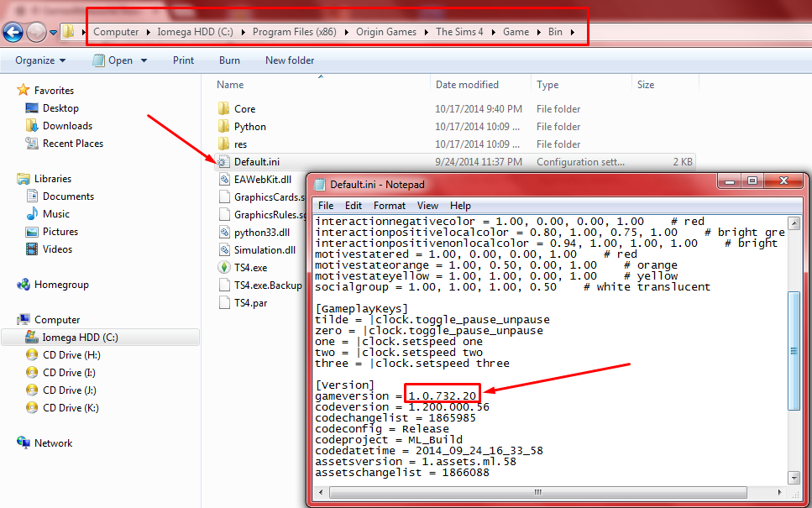Select Network in the navigation pane

pos(45,443)
